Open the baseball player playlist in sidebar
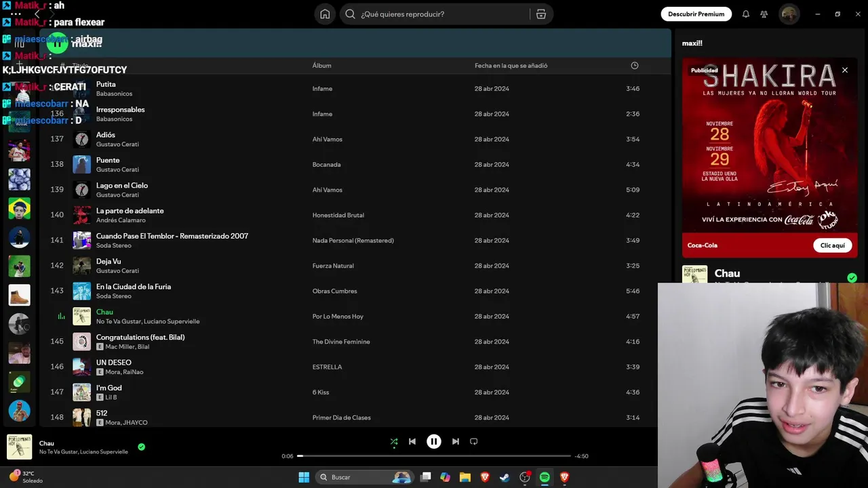This screenshot has width=868, height=488. pos(19,150)
